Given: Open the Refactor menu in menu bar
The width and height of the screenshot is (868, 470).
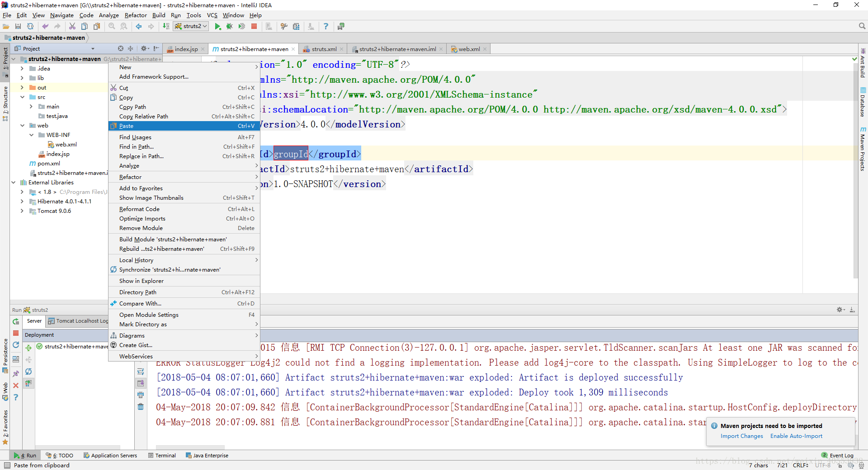Looking at the screenshot, I should 136,15.
